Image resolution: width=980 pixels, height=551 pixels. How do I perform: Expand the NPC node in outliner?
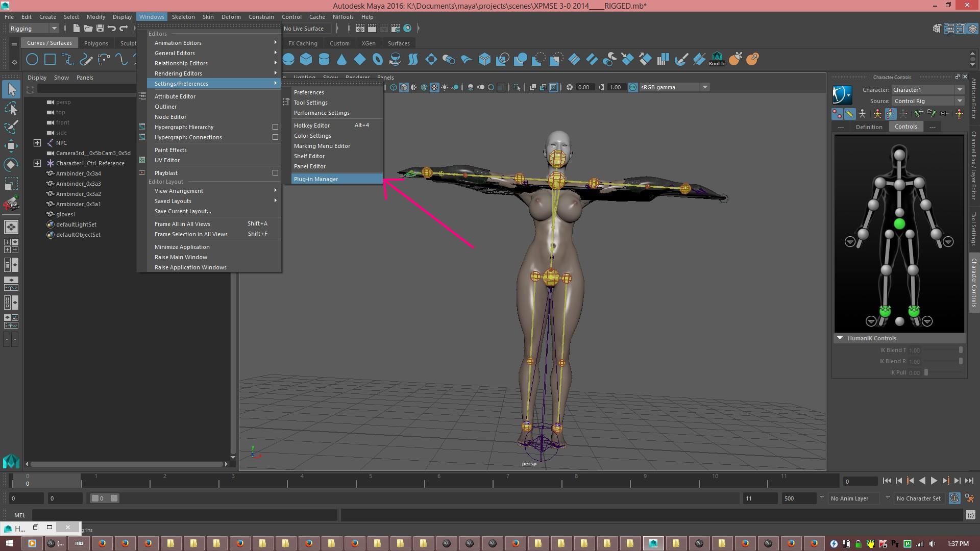[x=37, y=143]
